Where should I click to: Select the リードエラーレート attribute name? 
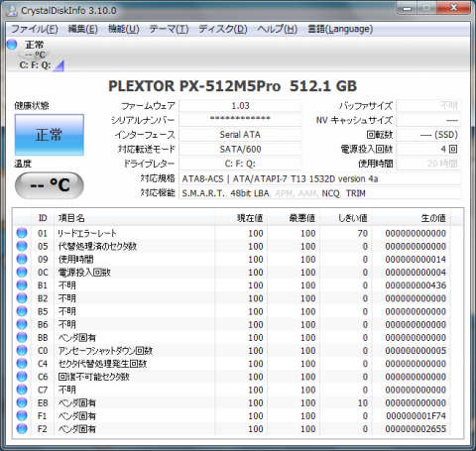(87, 233)
